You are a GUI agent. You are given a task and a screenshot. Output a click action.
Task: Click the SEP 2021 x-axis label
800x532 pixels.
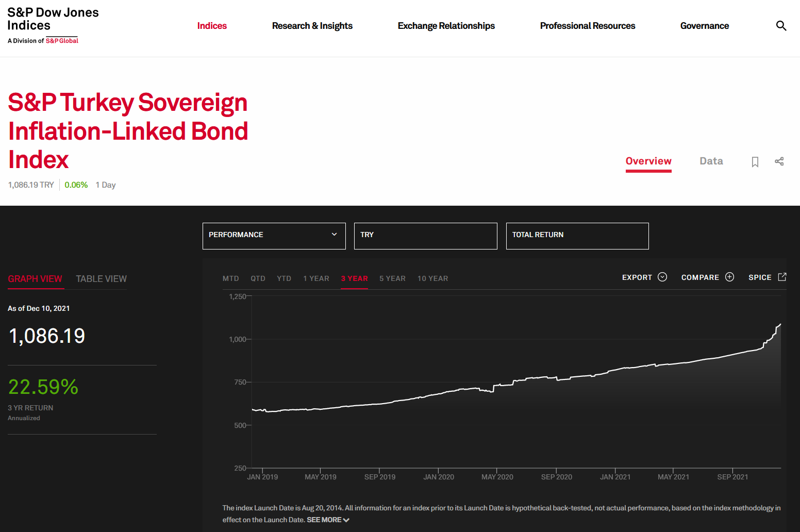click(x=732, y=477)
